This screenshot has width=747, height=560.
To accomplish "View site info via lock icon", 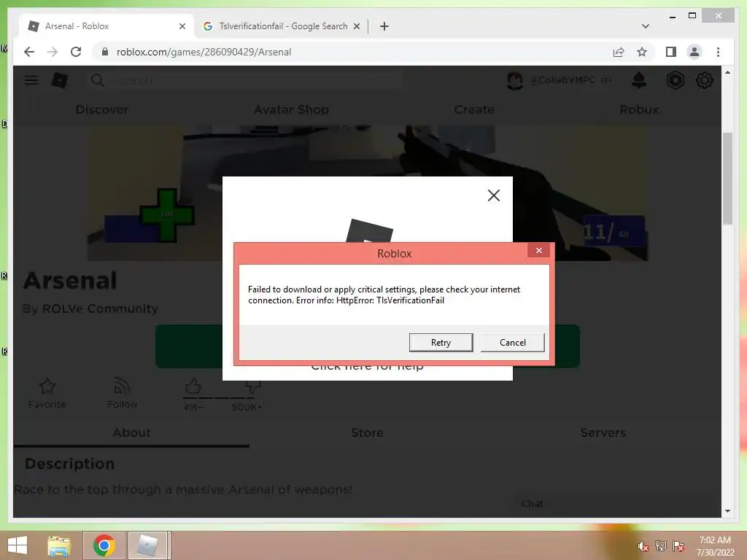I will click(105, 52).
